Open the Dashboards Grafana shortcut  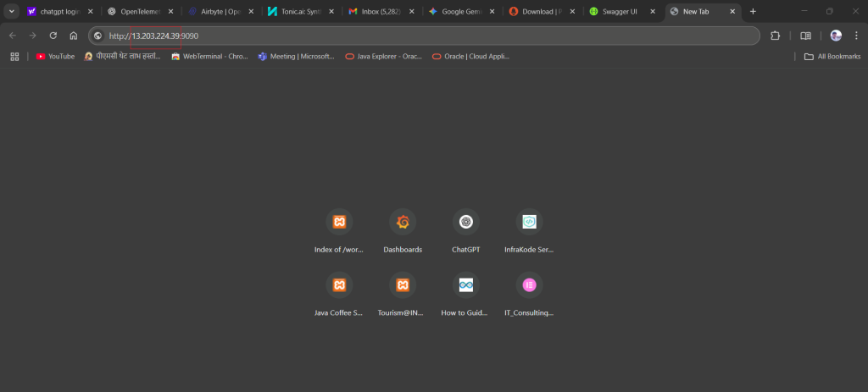(x=403, y=231)
